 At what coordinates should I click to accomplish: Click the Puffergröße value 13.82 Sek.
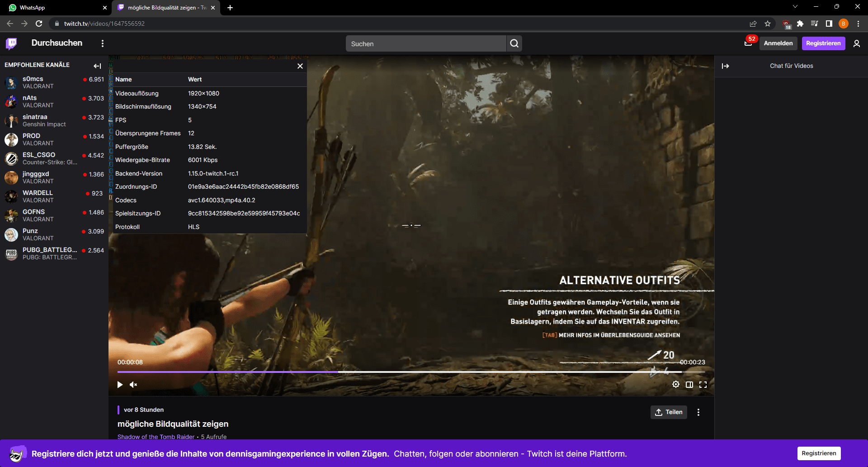tap(202, 147)
